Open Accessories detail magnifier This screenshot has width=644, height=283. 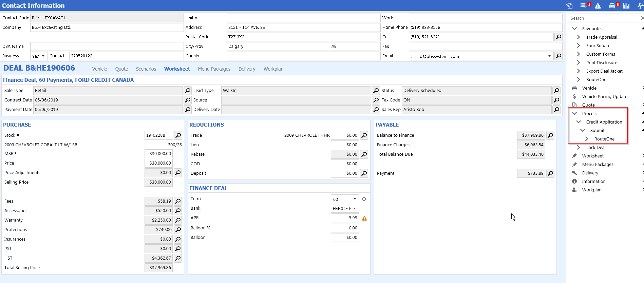pyautogui.click(x=178, y=211)
